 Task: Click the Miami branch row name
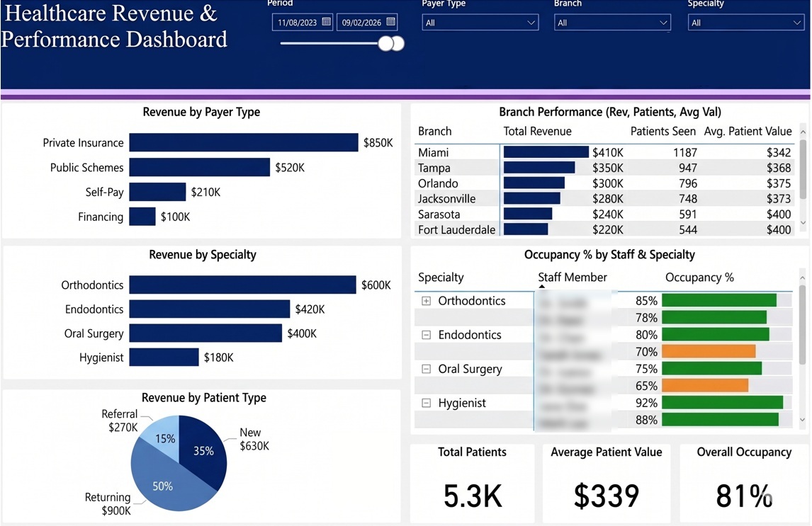point(434,153)
